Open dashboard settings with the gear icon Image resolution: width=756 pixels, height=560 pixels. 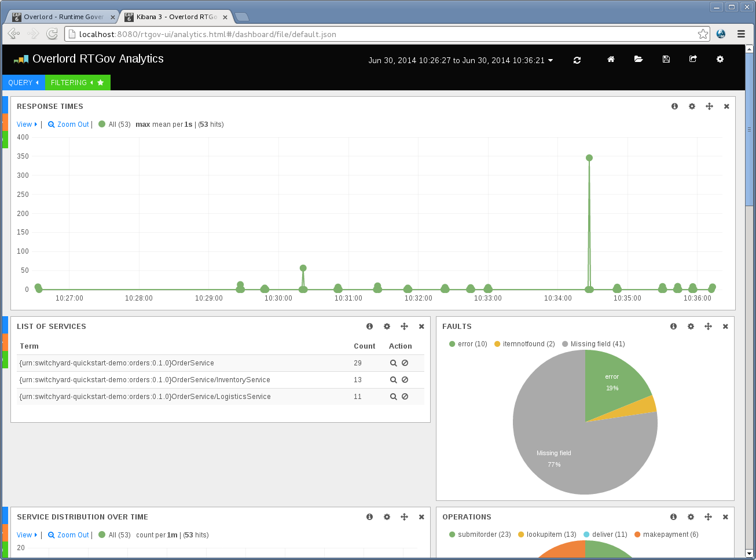click(x=720, y=60)
